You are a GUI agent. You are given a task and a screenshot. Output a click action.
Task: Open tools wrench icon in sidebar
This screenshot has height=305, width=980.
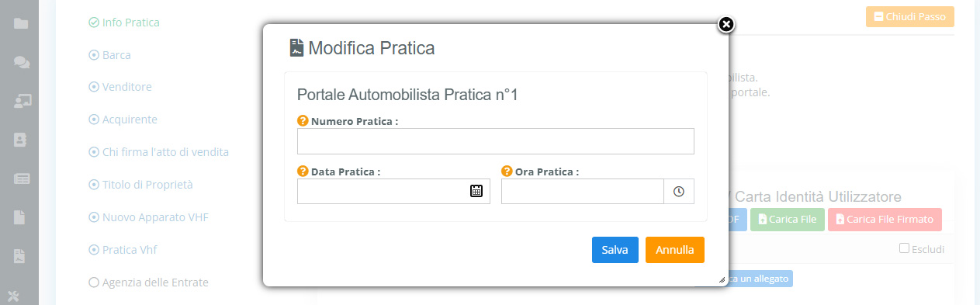[16, 296]
